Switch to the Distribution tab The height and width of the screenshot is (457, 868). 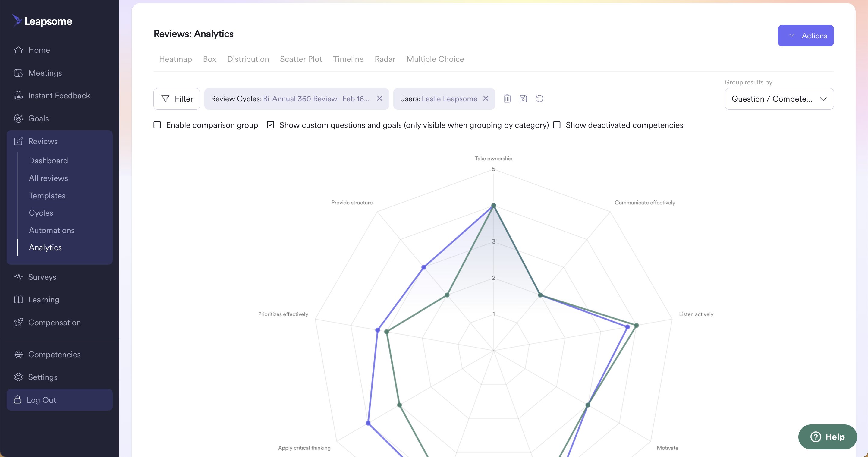point(248,59)
